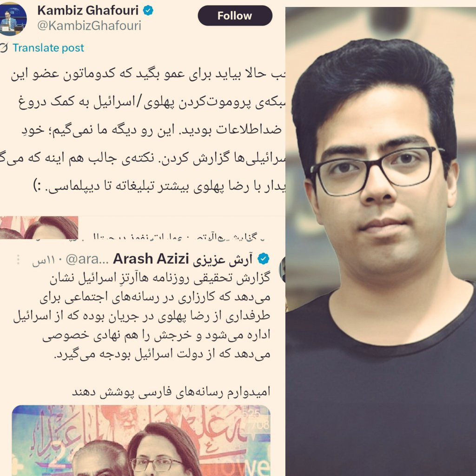
Task: Open the quoted post image at bottom
Action: click(141, 441)
